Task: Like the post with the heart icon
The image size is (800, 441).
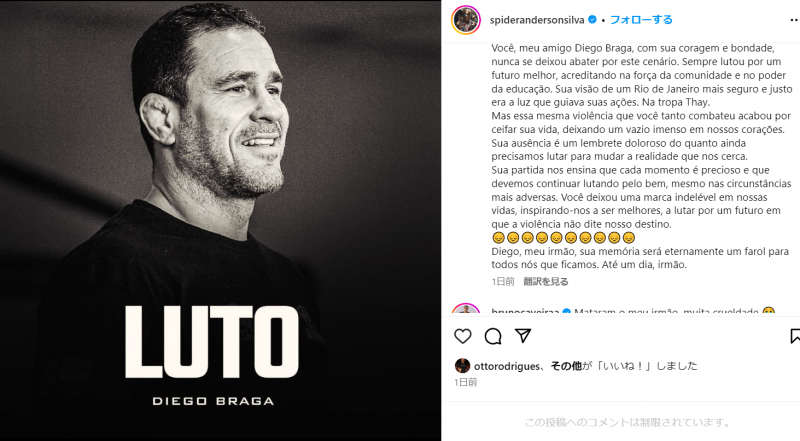Action: [463, 336]
